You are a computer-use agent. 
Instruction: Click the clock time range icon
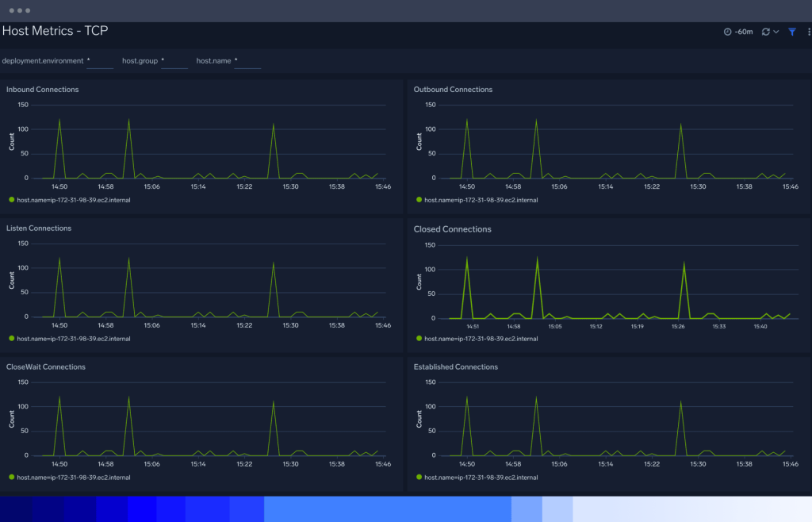pyautogui.click(x=728, y=32)
